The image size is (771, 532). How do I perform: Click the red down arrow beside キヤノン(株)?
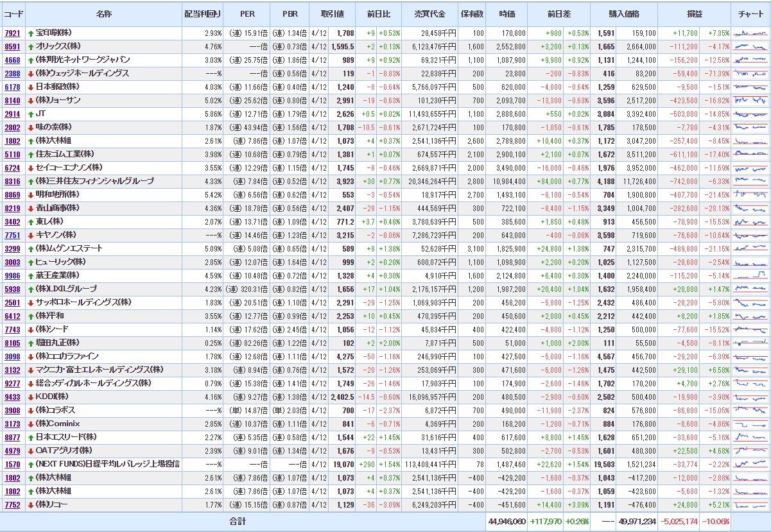click(31, 235)
